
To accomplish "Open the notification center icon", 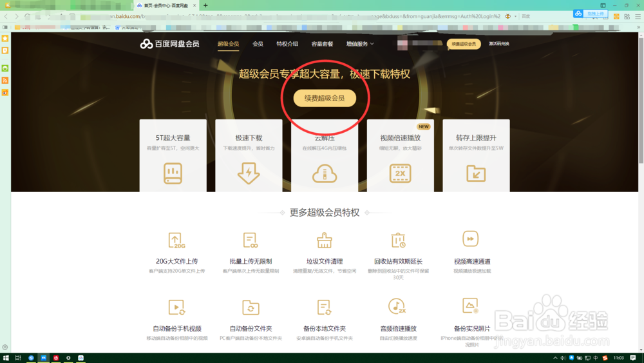I will [x=633, y=358].
